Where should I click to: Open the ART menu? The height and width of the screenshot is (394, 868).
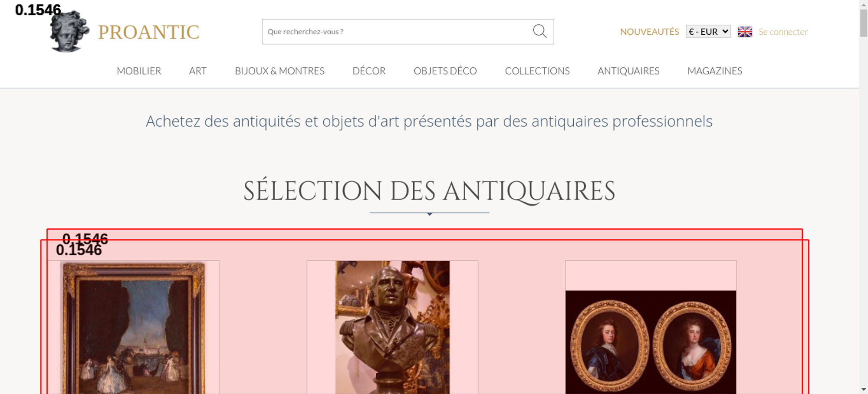198,71
